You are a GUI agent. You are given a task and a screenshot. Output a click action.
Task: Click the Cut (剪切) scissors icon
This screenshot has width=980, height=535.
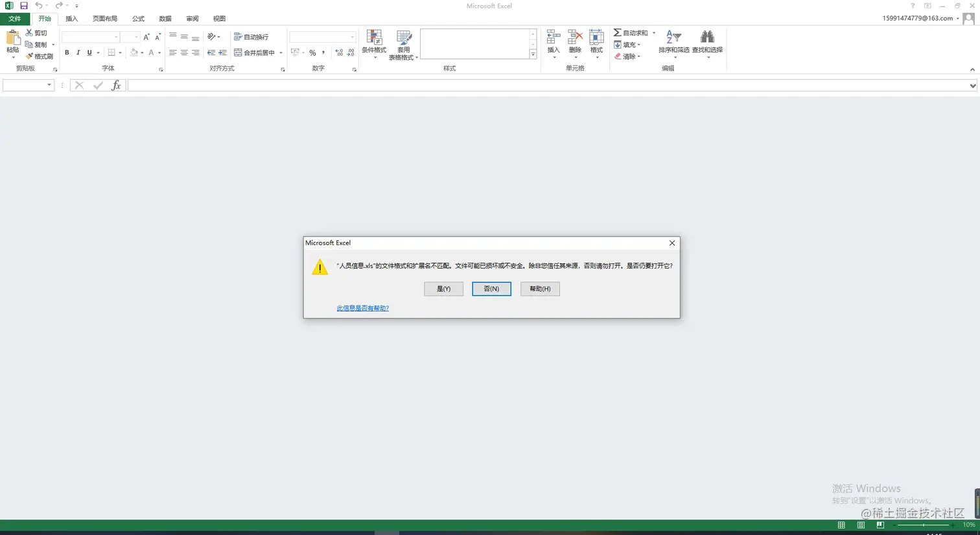point(29,32)
